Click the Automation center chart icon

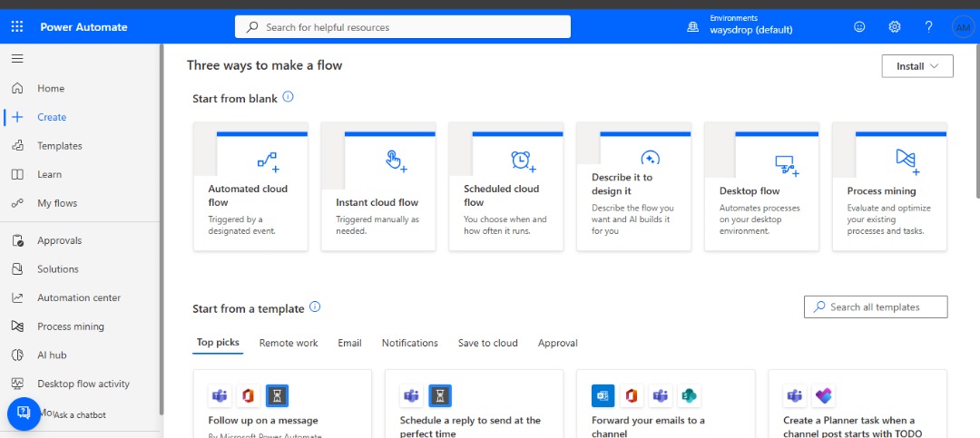pos(17,298)
